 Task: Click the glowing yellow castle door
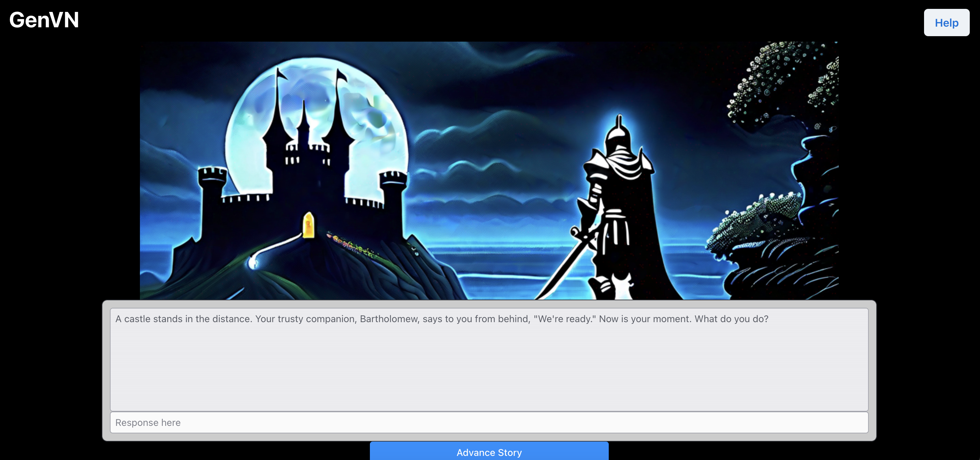click(x=308, y=225)
